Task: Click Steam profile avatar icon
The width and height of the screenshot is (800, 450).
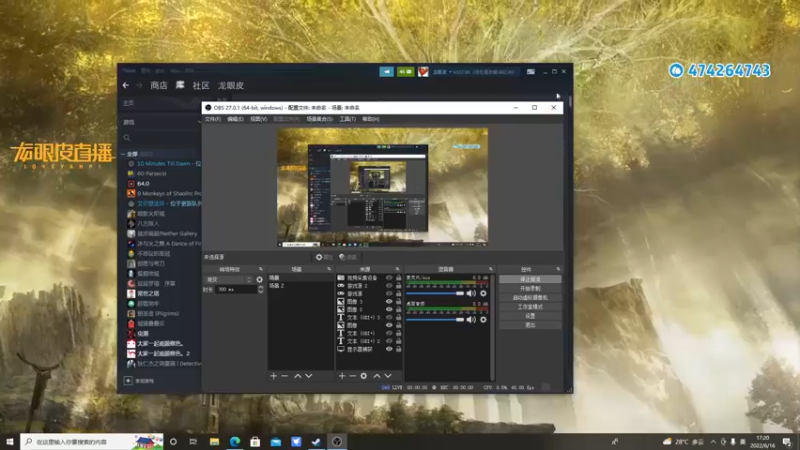Action: pyautogui.click(x=423, y=72)
